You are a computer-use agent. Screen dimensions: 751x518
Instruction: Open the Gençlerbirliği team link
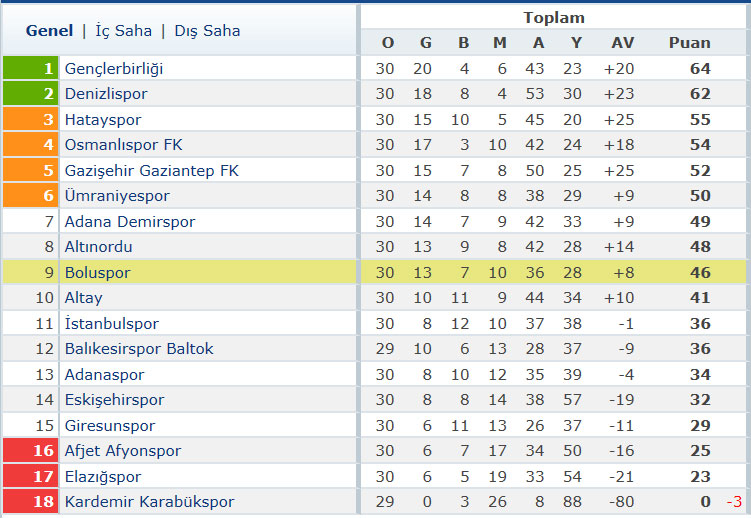click(114, 68)
